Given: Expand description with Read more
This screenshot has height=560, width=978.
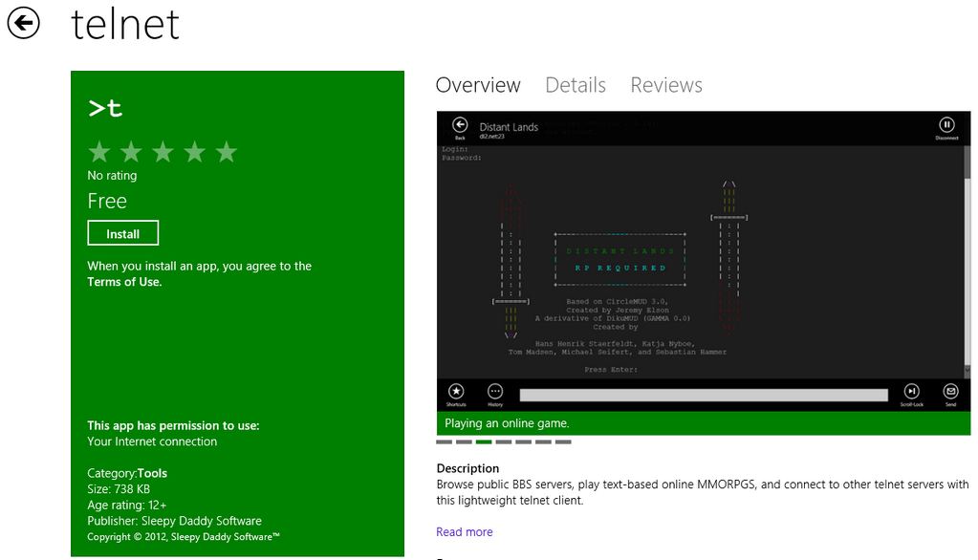Looking at the screenshot, I should tap(465, 532).
